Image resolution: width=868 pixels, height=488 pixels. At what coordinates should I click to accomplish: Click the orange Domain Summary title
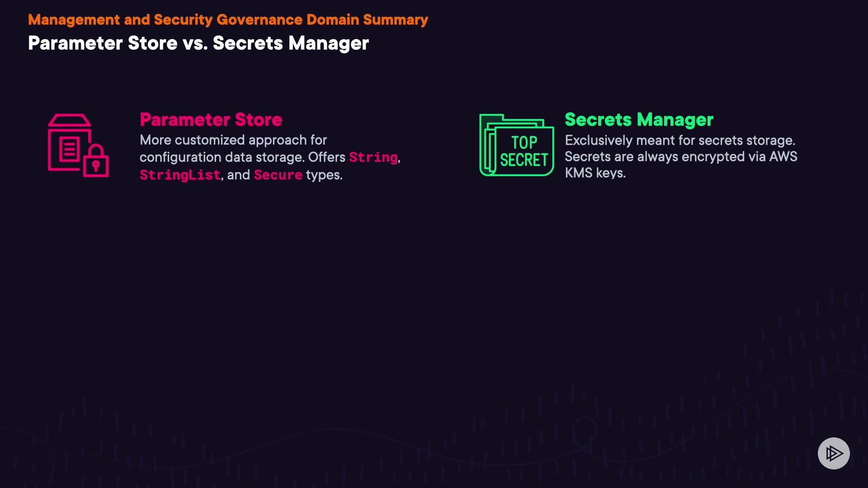pyautogui.click(x=228, y=20)
